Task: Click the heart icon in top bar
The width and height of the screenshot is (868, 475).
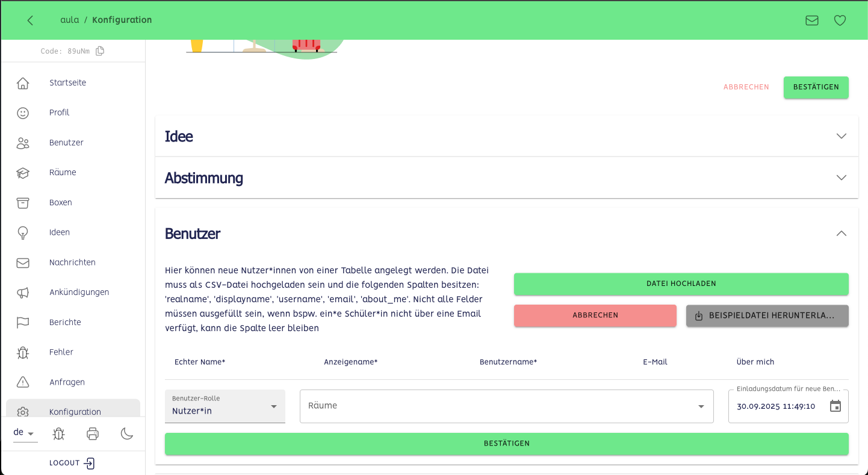Action: (x=840, y=20)
